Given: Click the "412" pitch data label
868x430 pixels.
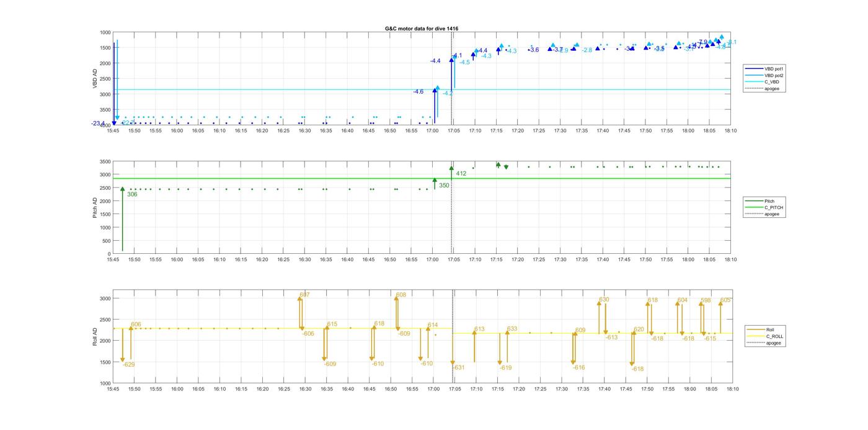Looking at the screenshot, I should pos(461,173).
